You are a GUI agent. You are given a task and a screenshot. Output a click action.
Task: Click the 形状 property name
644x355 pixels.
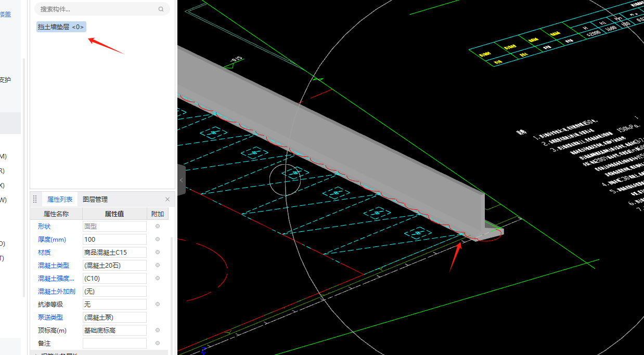click(44, 227)
